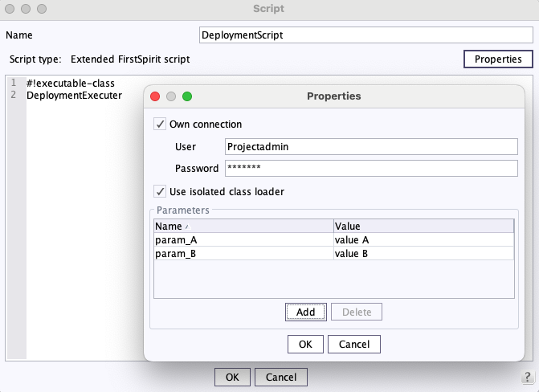The height and width of the screenshot is (392, 539).
Task: Click line number 1 in gutter
Action: click(x=14, y=83)
